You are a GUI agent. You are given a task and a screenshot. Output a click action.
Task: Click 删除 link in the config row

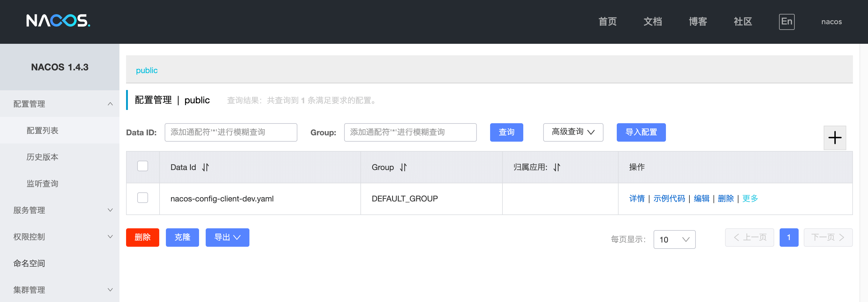[726, 198]
